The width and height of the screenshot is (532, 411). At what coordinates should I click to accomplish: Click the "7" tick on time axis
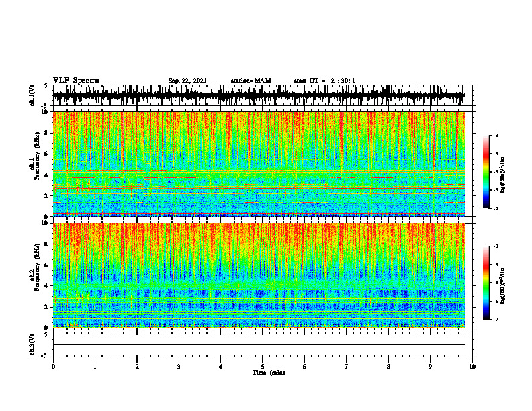tap(347, 367)
